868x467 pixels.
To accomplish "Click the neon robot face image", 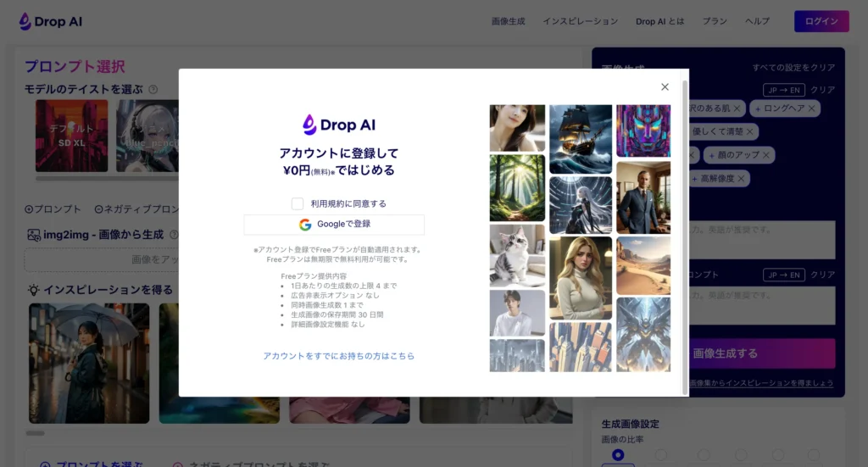I will pos(643,131).
